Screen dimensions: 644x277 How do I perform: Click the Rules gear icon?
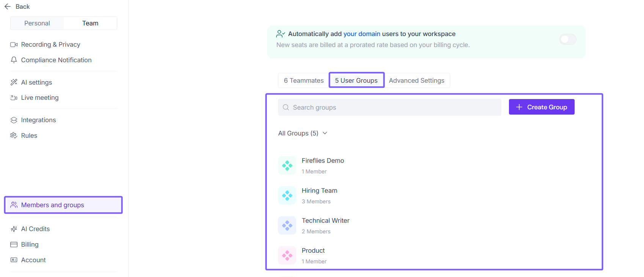pos(14,135)
